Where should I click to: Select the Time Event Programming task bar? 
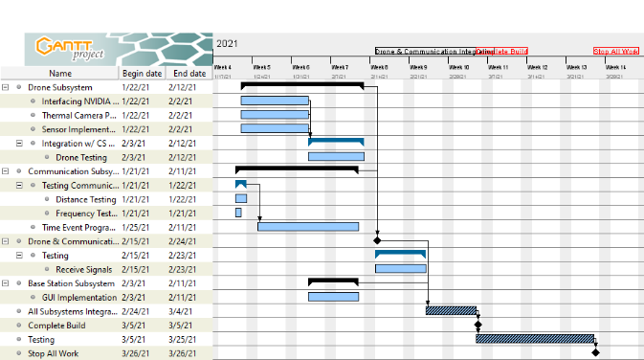tap(308, 227)
